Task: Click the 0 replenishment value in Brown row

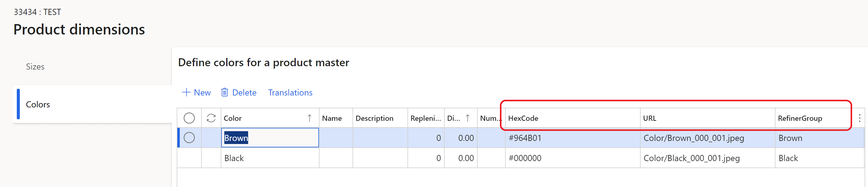Action: [x=438, y=138]
